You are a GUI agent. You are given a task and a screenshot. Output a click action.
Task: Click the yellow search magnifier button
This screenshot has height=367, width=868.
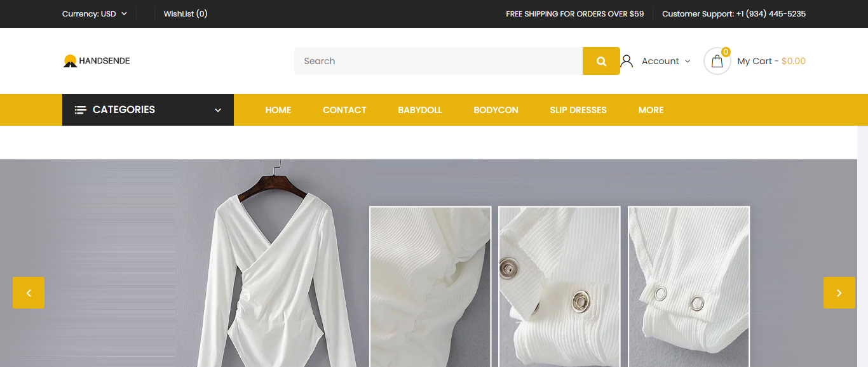point(601,61)
